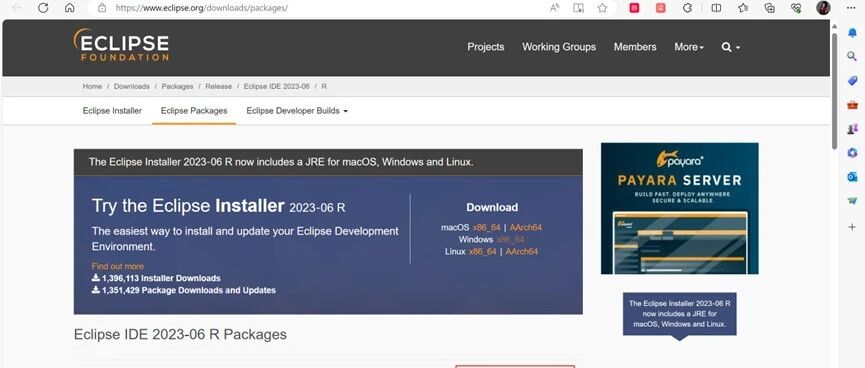Open sidebar tools briefcase icon
This screenshot has height=368, width=865.
click(852, 105)
